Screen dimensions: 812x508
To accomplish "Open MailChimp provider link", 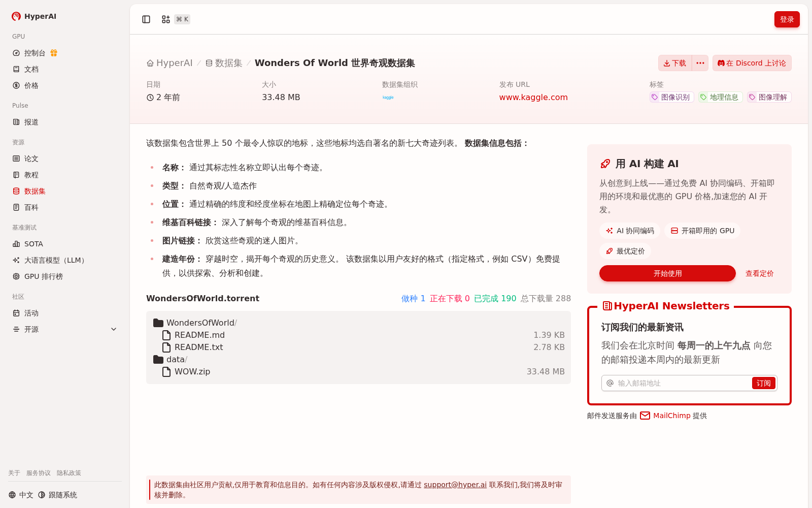I will click(665, 416).
